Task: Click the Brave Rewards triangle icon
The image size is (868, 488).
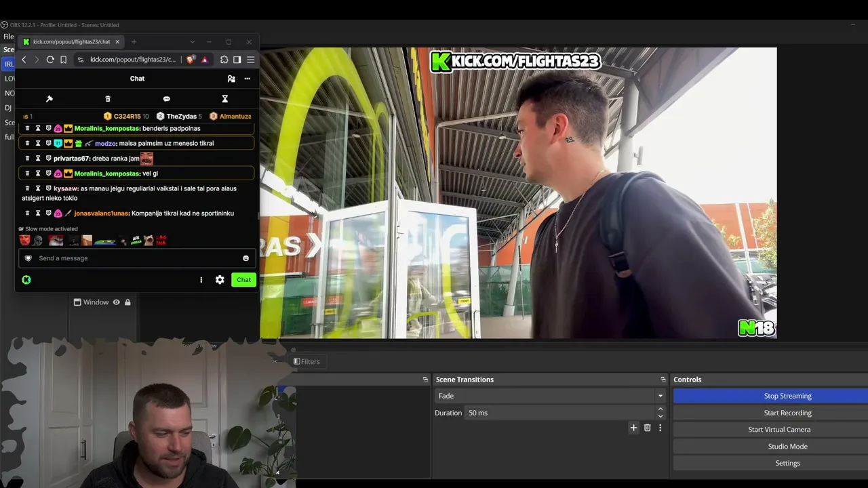Action: point(204,60)
